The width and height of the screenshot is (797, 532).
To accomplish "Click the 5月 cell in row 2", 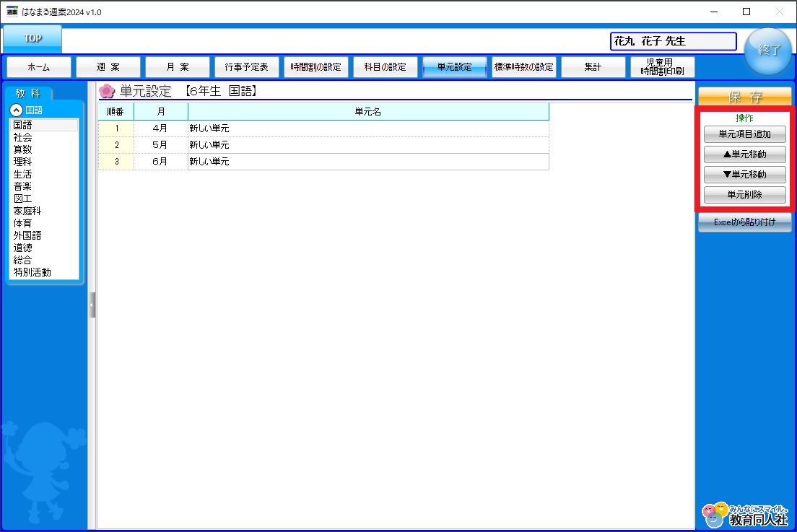I will tap(160, 145).
